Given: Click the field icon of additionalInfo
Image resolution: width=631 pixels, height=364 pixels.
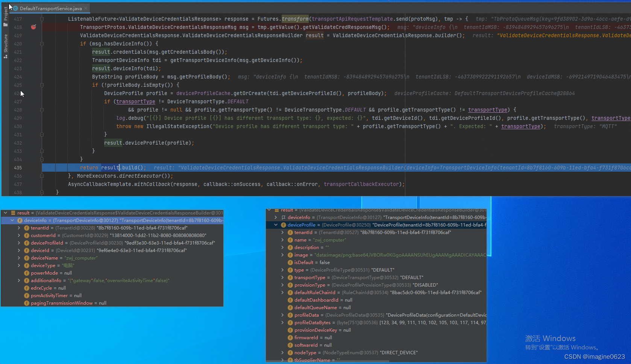Looking at the screenshot, I should pyautogui.click(x=27, y=281).
